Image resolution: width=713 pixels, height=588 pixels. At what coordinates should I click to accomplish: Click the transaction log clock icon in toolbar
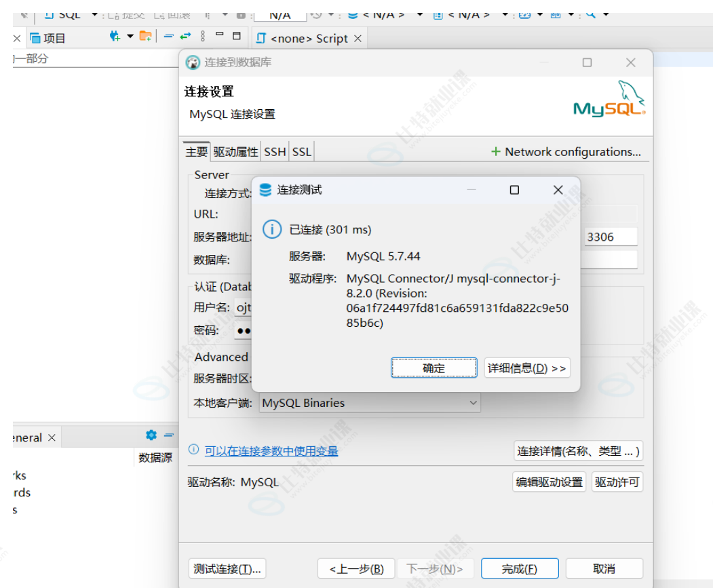(x=316, y=15)
